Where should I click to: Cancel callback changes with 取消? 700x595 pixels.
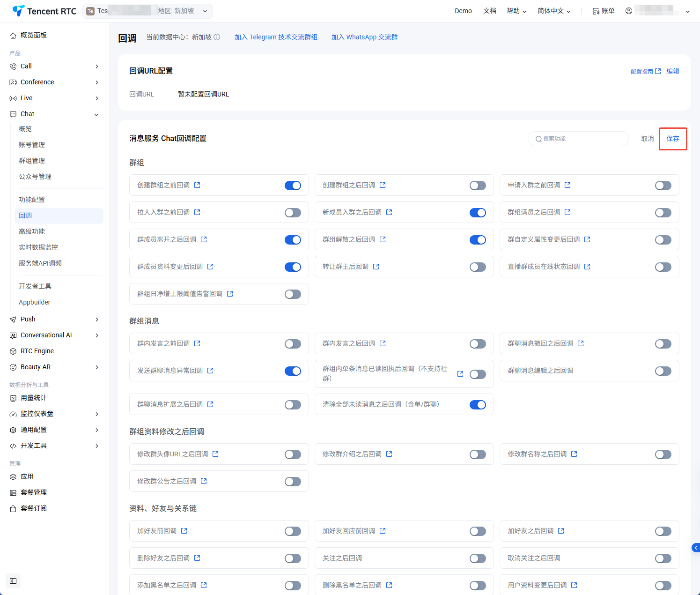[648, 139]
